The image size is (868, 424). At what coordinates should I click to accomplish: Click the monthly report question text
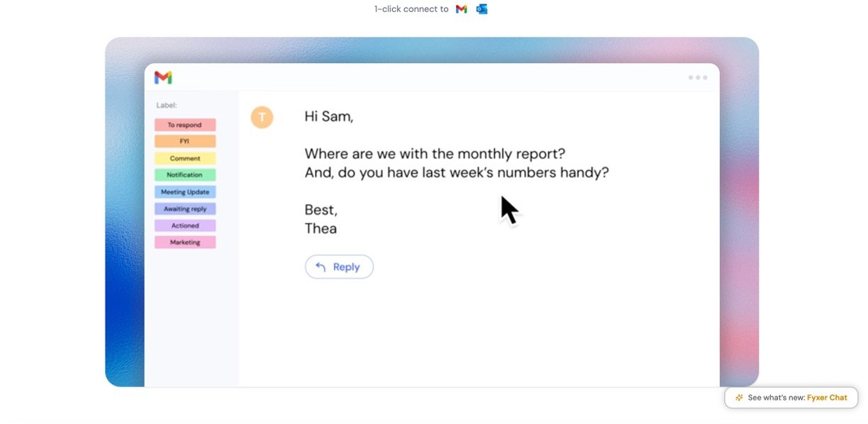point(435,154)
